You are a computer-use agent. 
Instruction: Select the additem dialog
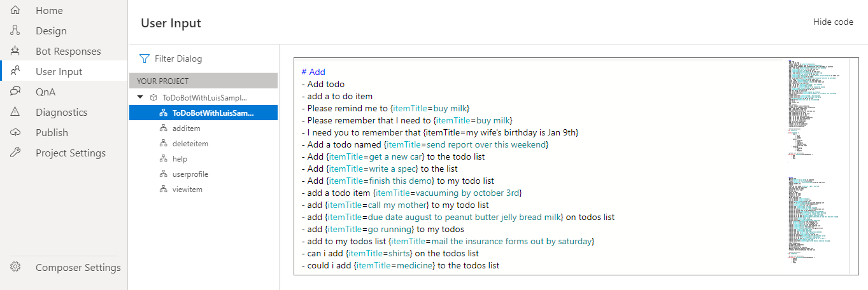coord(186,128)
